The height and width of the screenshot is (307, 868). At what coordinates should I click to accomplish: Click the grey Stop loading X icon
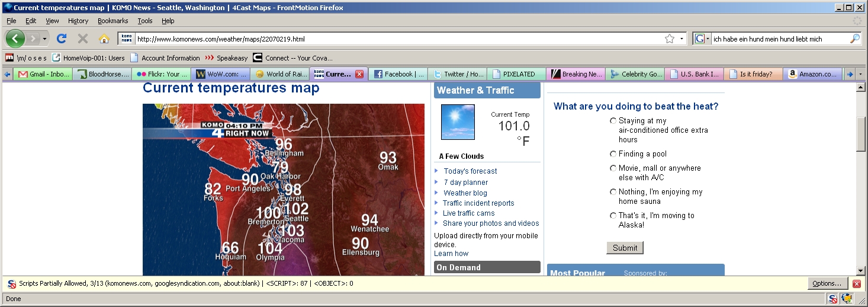tap(83, 39)
